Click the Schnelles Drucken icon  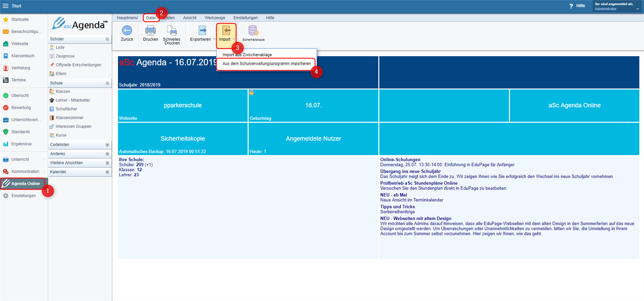172,30
